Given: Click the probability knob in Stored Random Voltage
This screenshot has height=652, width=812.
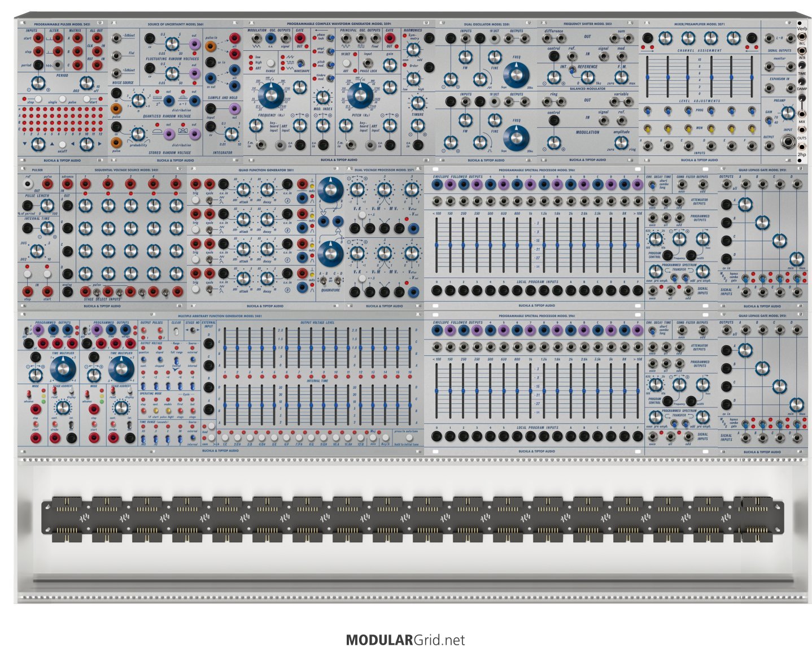Looking at the screenshot, I should [138, 134].
